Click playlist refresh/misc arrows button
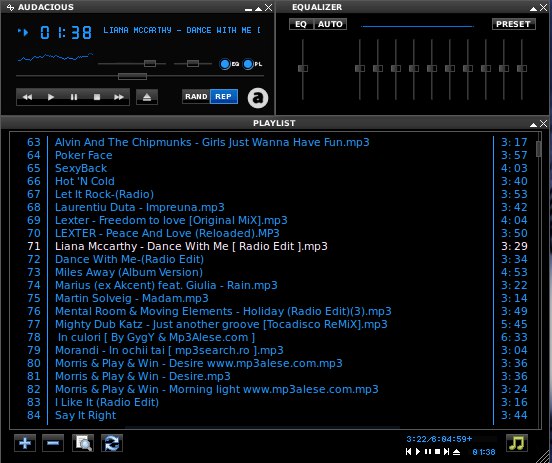Image resolution: width=552 pixels, height=463 pixels. [x=112, y=443]
